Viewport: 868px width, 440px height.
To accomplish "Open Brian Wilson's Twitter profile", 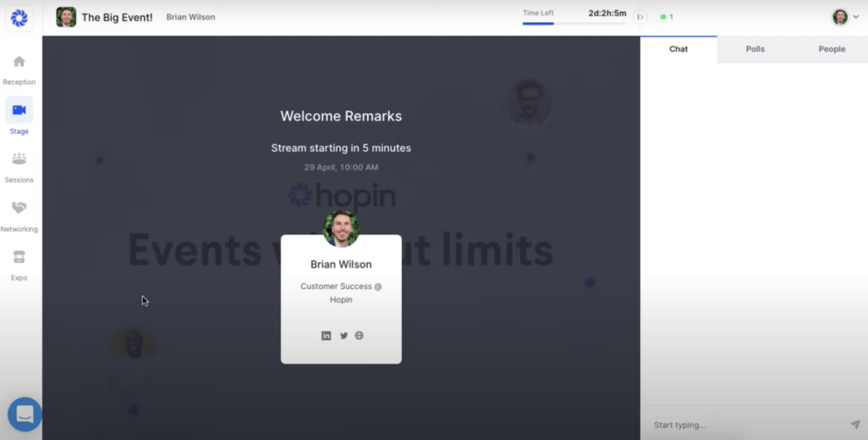I will pos(344,336).
